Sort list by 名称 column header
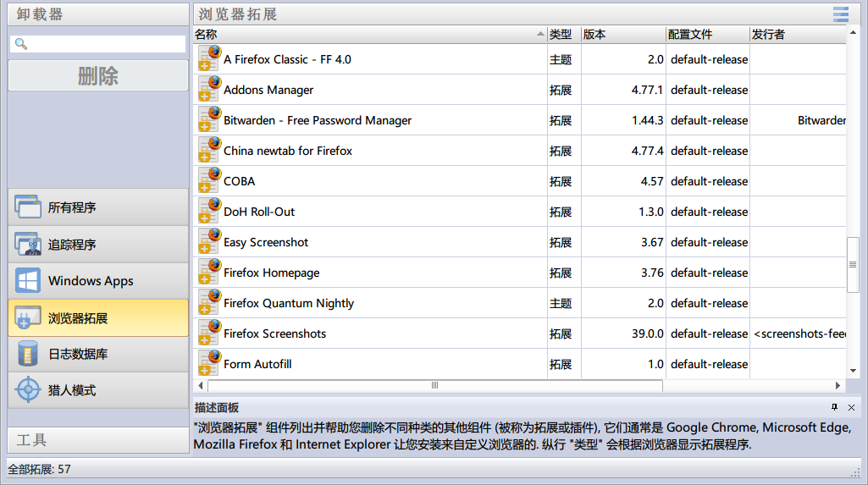 tap(370, 35)
